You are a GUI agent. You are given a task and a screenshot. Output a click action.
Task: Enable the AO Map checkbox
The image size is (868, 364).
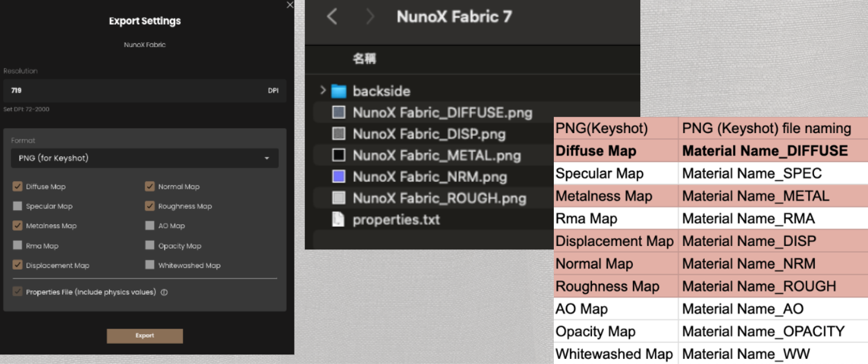click(149, 226)
